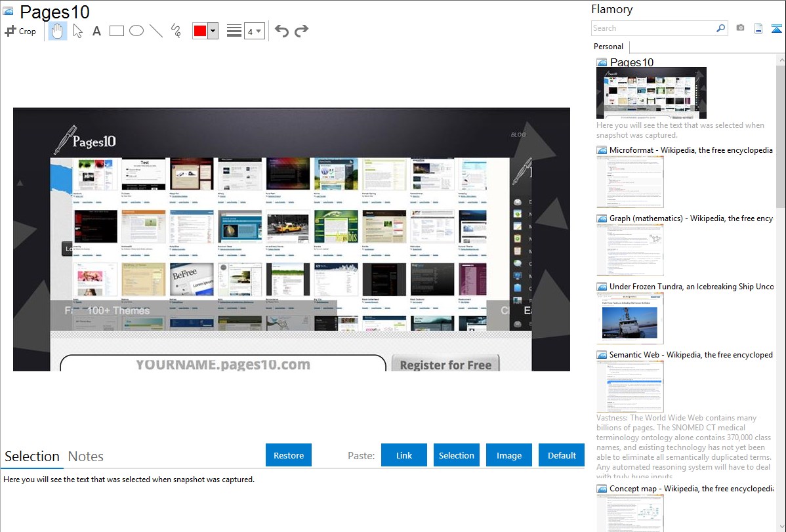Capture a snapshot with camera icon
The height and width of the screenshot is (532, 786).
(740, 28)
